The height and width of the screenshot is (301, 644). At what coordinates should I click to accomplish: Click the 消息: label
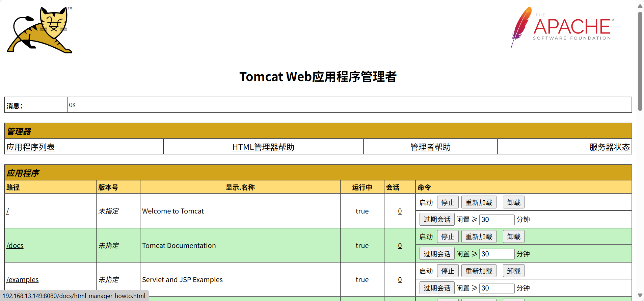15,106
